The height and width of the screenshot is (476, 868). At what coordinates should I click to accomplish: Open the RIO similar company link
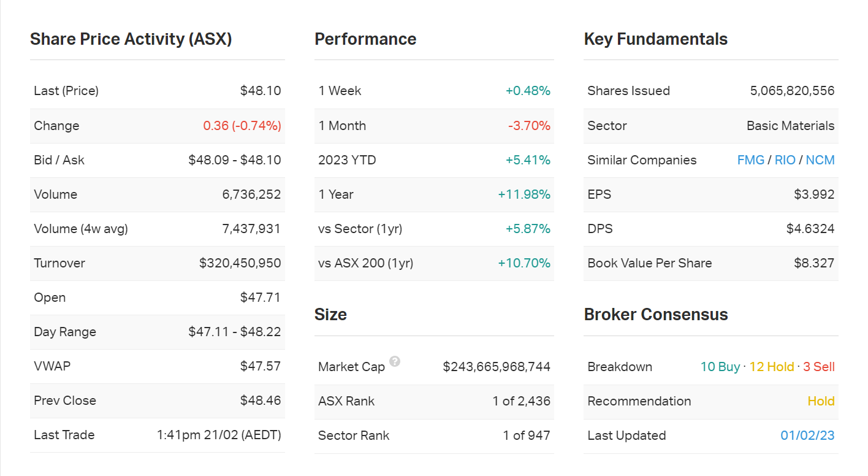click(x=785, y=160)
